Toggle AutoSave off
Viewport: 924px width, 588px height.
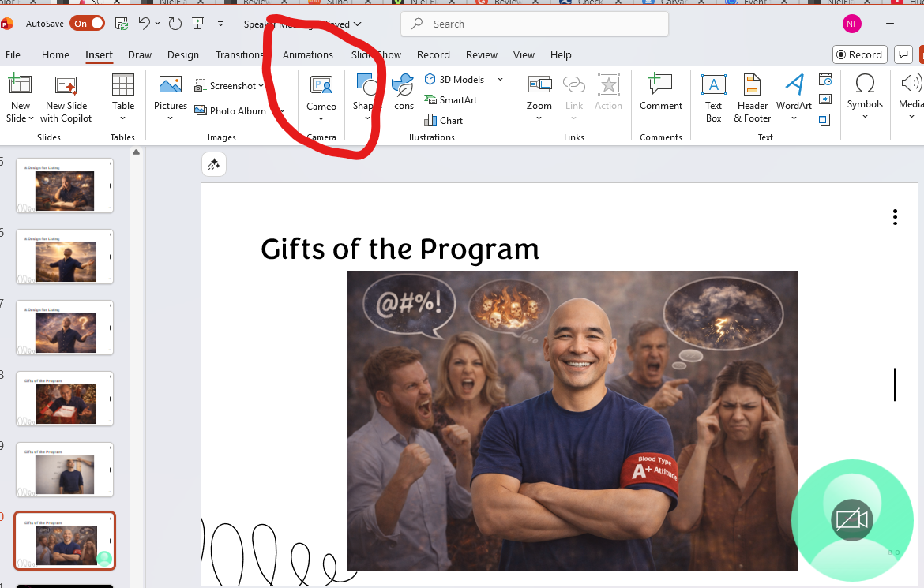[x=87, y=23]
